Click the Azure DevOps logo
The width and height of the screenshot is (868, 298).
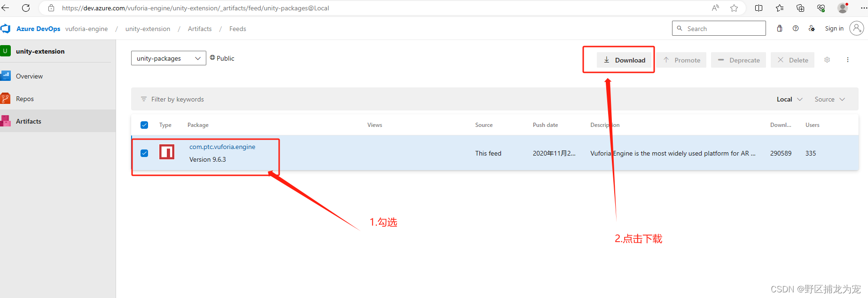(x=6, y=29)
